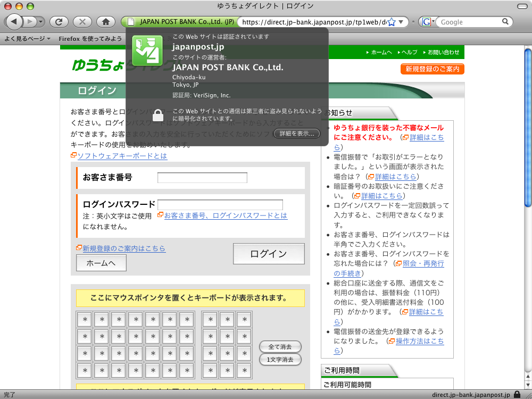The image size is (532, 399).
Task: Click the popup-window icon beside ソフトウェアキーボードとは
Action: pos(73,155)
